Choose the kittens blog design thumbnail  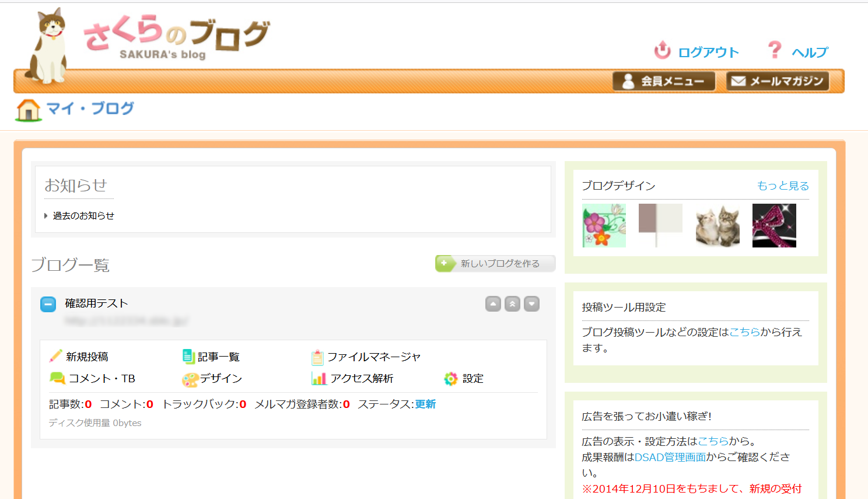coord(717,225)
